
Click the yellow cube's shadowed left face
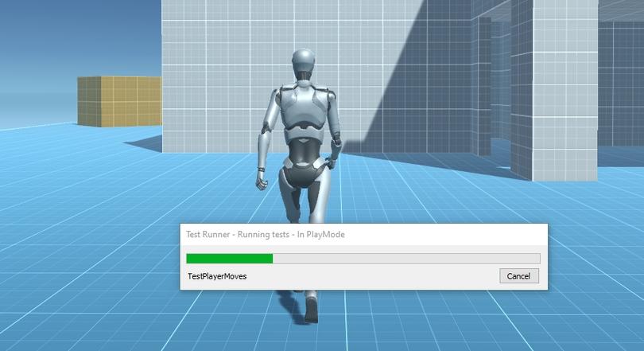(90, 101)
